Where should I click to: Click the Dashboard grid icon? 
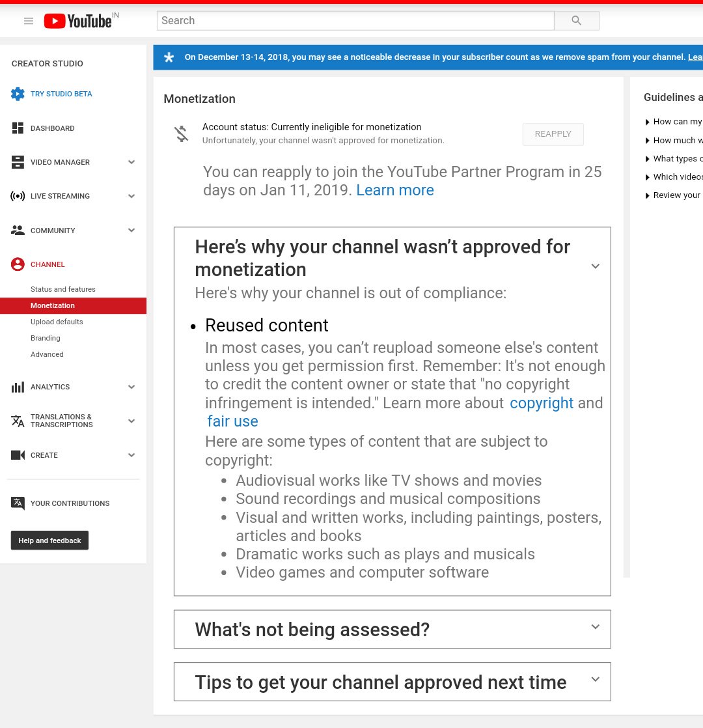coord(18,128)
